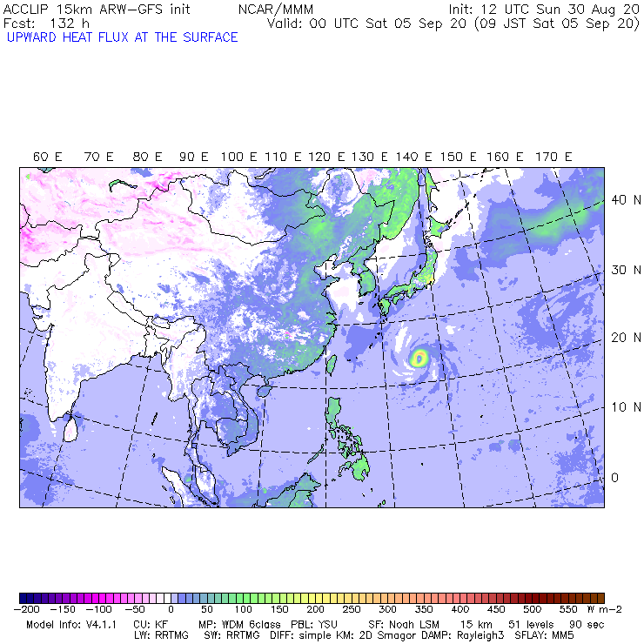The image size is (644, 644).
Task: Click the '150 E' longitude label
Action: coord(459,157)
